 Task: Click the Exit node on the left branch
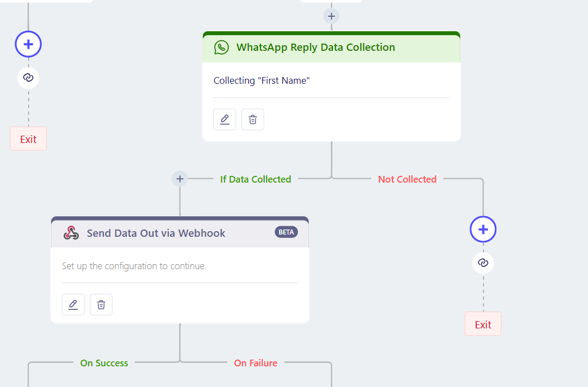(28, 139)
